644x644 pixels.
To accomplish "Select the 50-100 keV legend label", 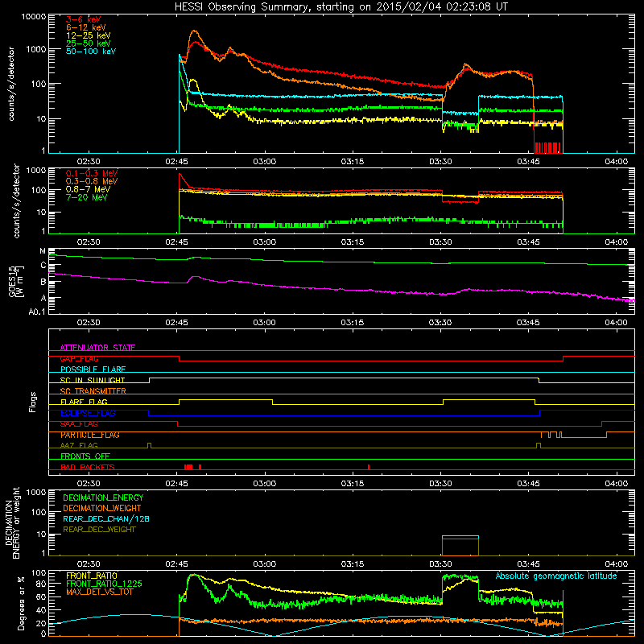I will pyautogui.click(x=91, y=52).
